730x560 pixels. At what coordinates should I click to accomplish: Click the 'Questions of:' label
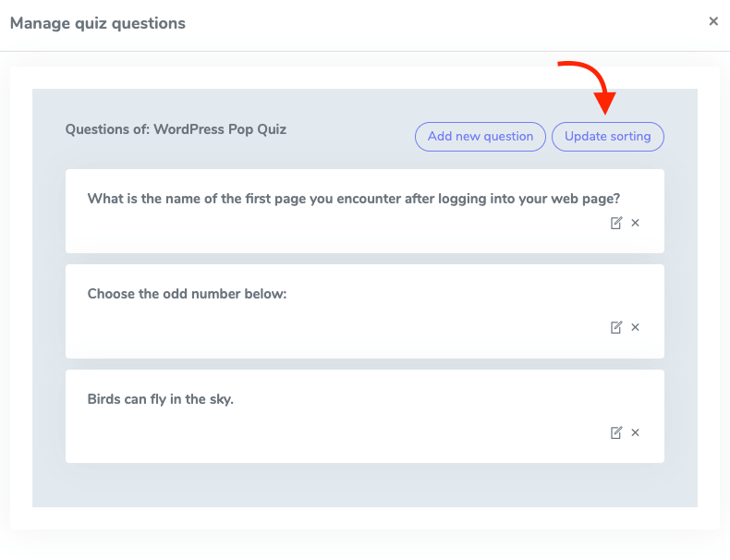(107, 129)
